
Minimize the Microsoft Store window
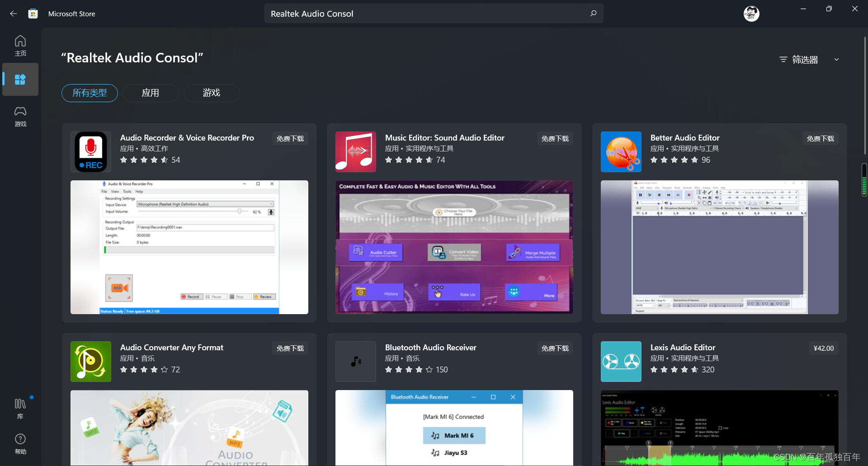[x=803, y=9]
